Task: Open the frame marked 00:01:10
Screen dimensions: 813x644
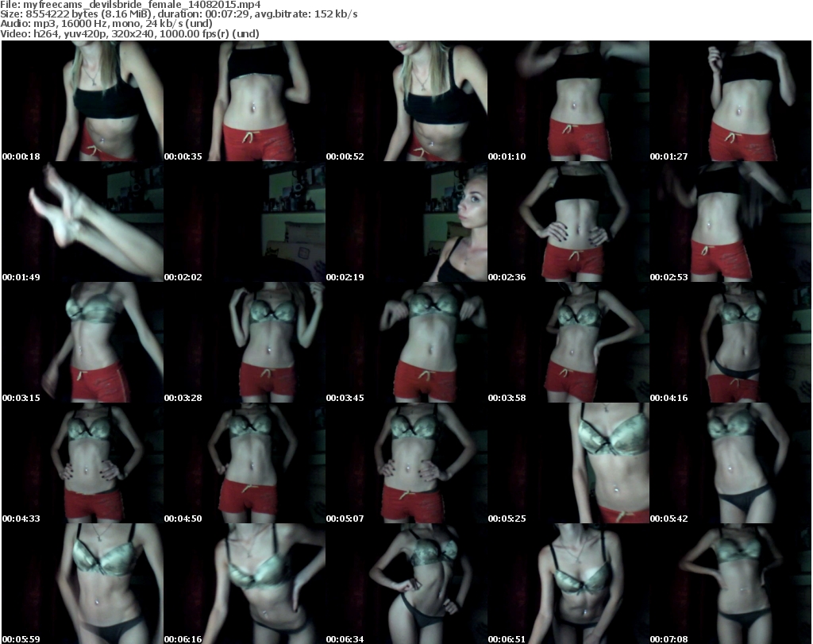Action: coord(568,101)
